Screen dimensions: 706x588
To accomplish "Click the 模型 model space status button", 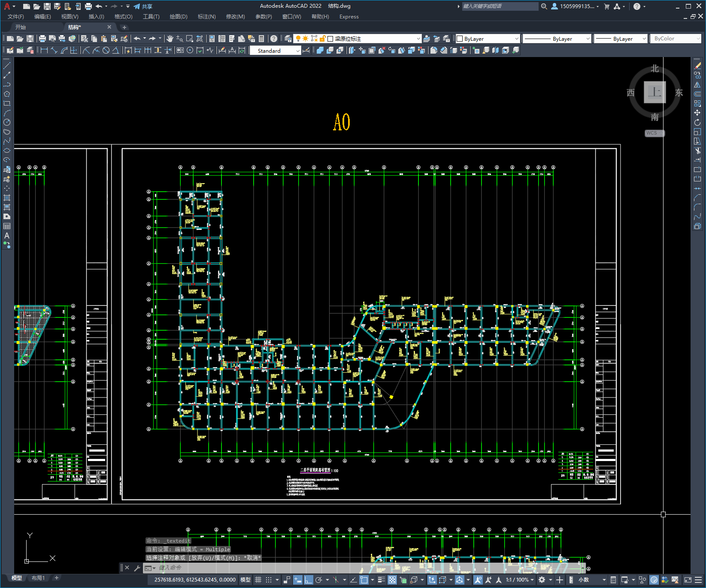I will click(x=245, y=580).
